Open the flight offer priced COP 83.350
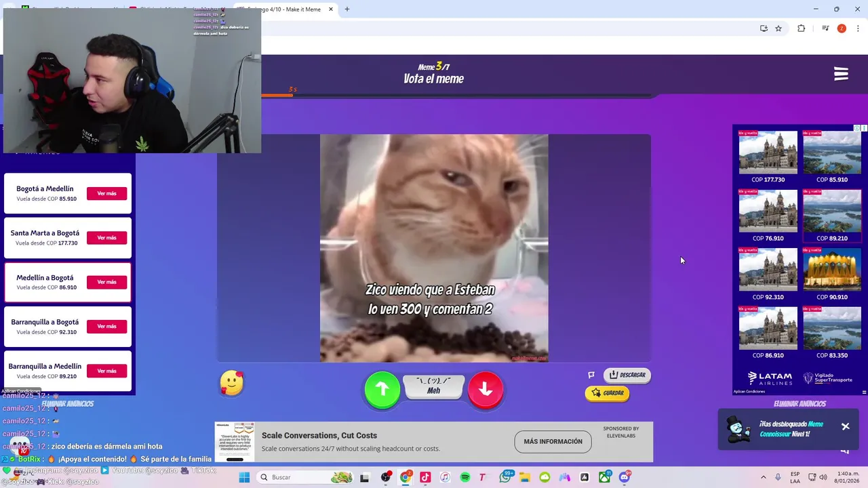The height and width of the screenshot is (488, 868). point(832,332)
